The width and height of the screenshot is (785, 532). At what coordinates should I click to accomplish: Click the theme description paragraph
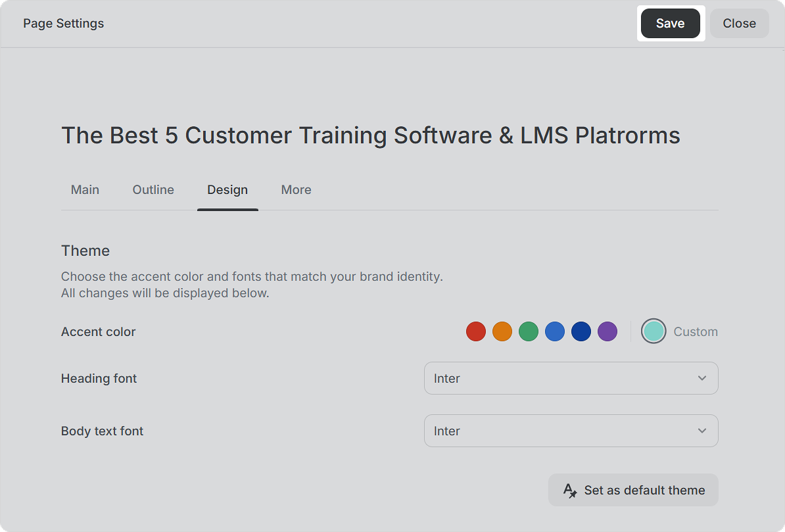(252, 285)
